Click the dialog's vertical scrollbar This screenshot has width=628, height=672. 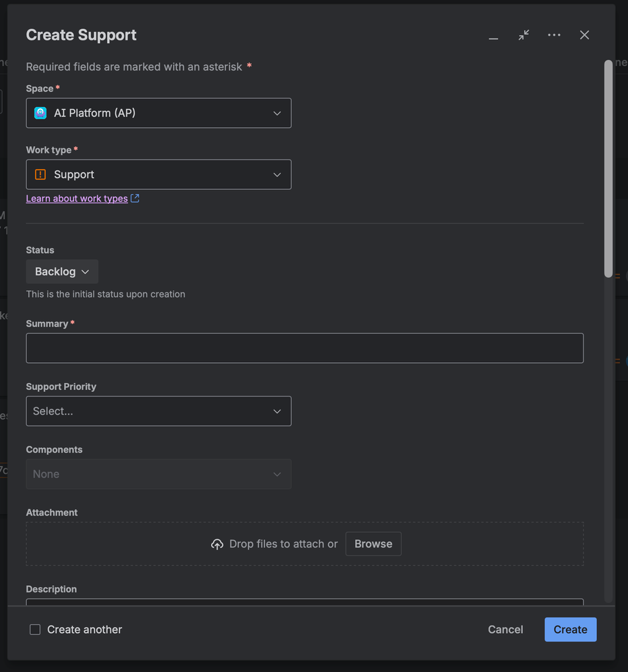coord(608,168)
